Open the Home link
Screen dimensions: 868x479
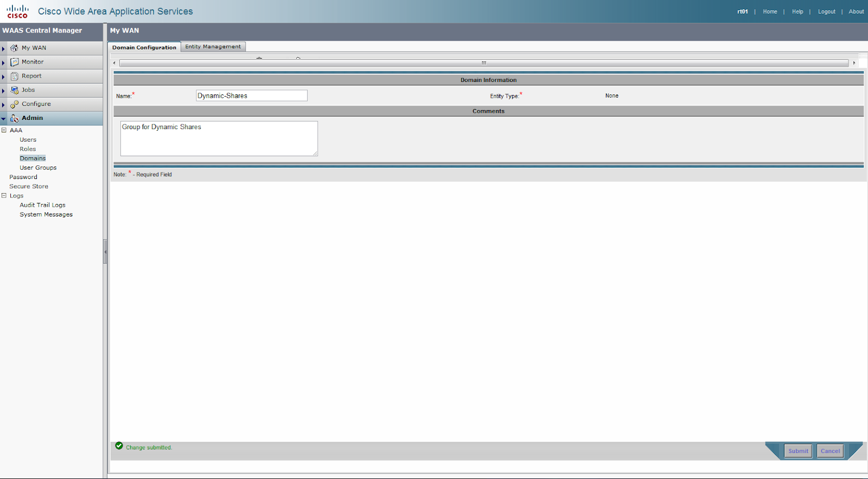tap(770, 11)
